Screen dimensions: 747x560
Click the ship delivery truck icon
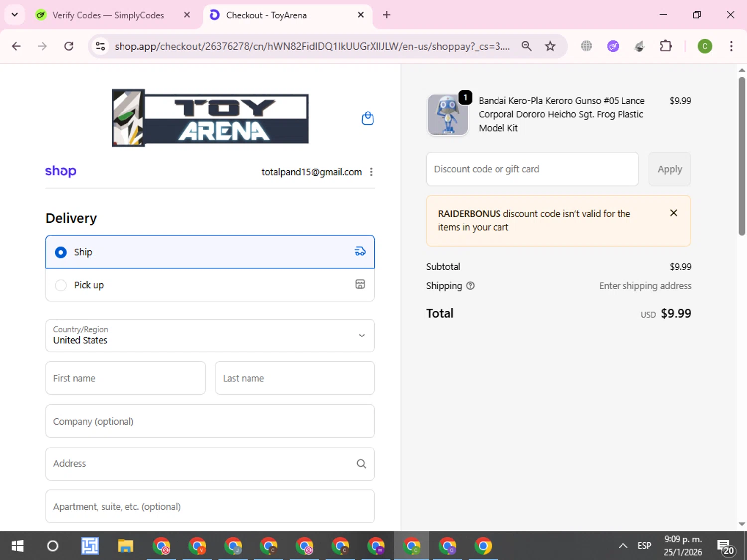(360, 252)
